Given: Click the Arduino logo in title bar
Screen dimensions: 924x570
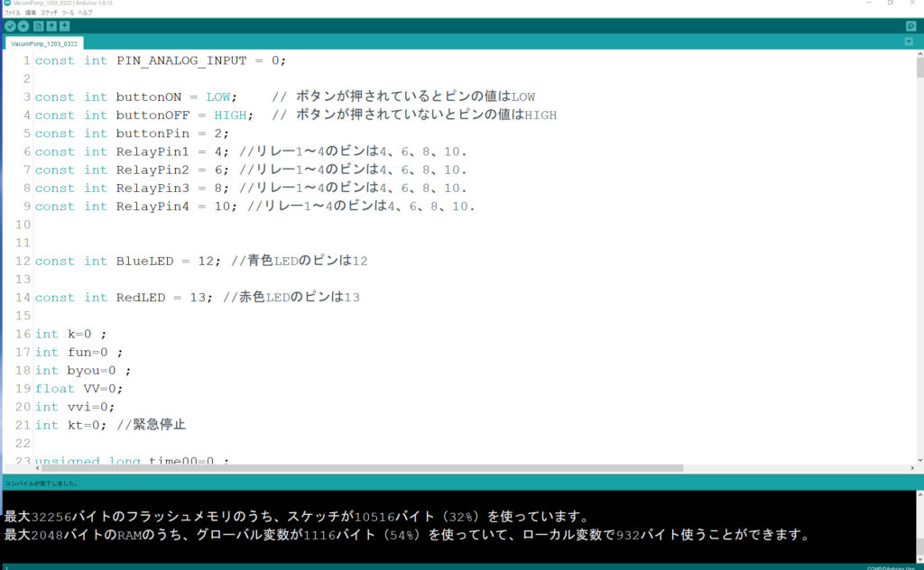Looking at the screenshot, I should click(6, 4).
